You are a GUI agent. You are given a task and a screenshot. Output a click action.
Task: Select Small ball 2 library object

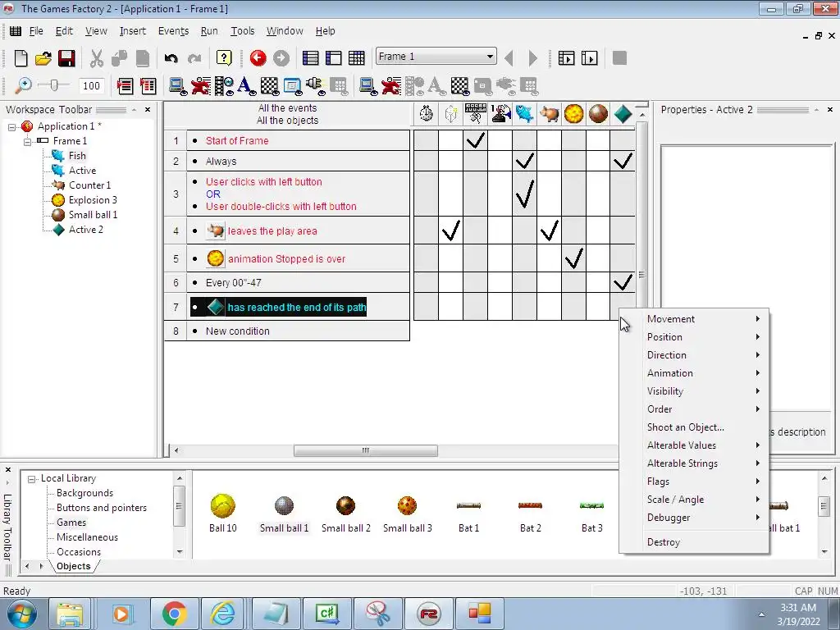coord(345,513)
